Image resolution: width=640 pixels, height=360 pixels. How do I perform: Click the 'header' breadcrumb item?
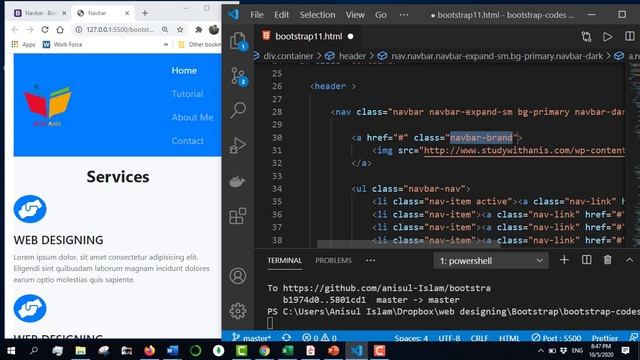pyautogui.click(x=352, y=56)
